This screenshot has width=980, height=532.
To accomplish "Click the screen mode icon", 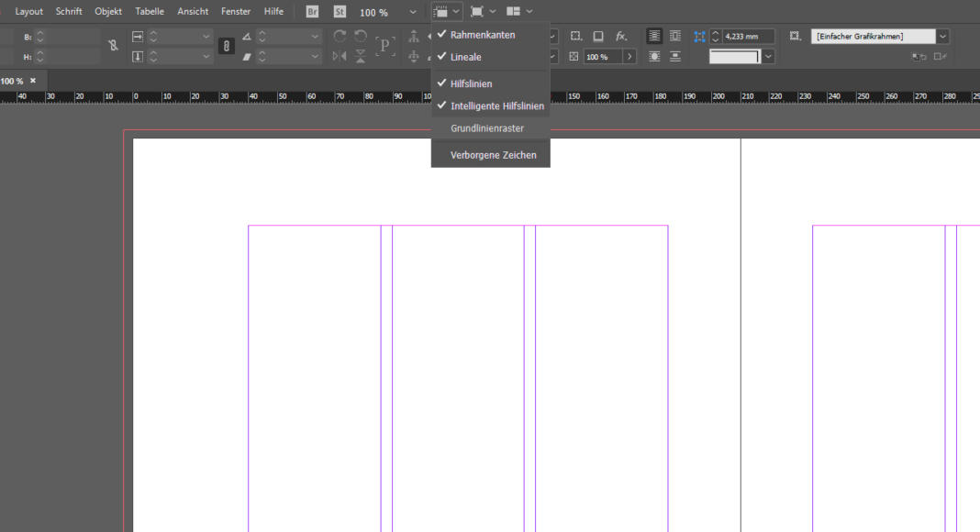I will coord(477,12).
